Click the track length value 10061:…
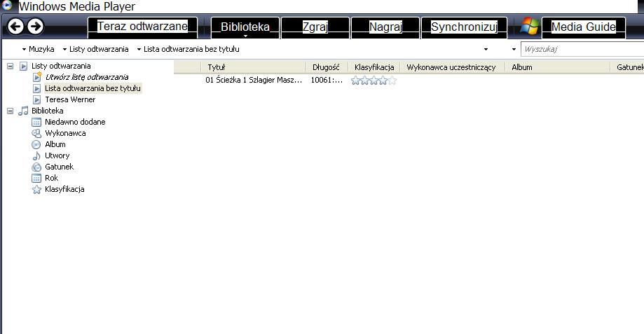Screen dimensions: 644x334 (x=327, y=80)
